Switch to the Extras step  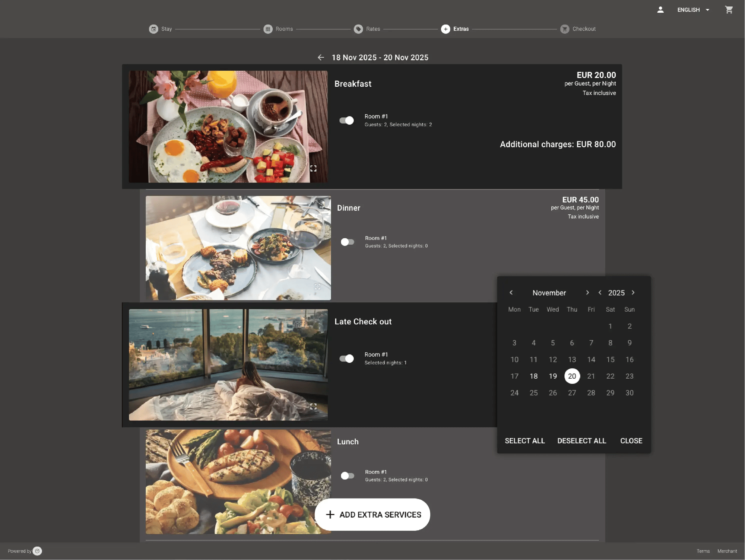pos(446,29)
